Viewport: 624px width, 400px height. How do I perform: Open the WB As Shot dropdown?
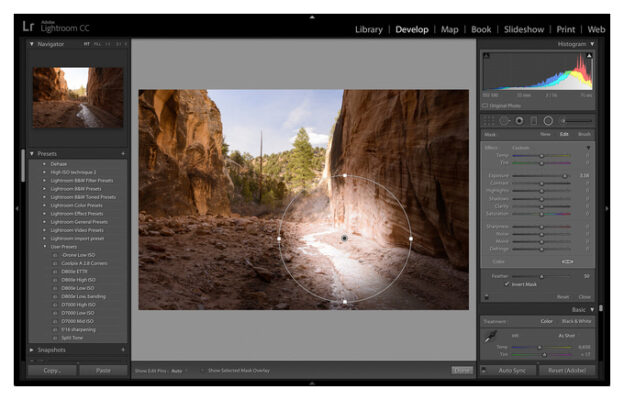point(567,336)
